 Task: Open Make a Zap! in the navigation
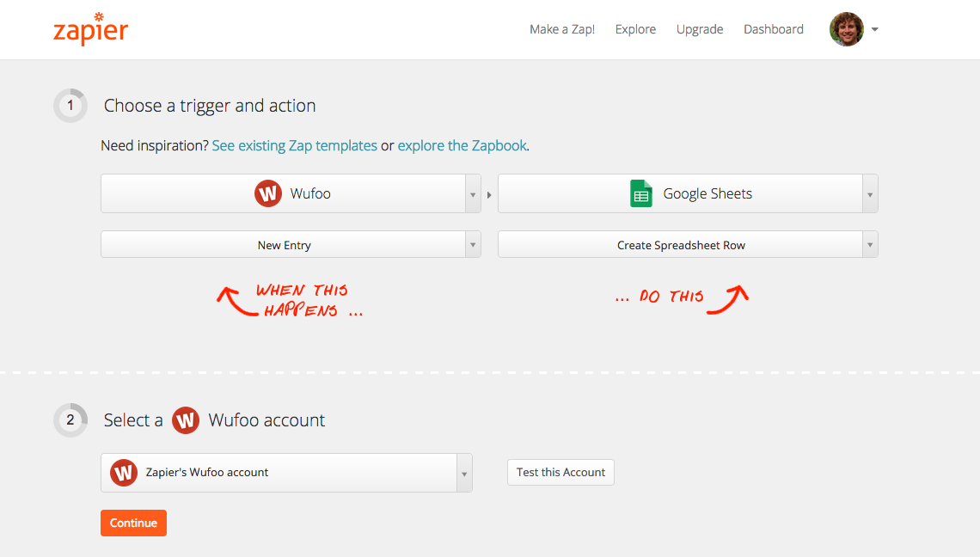click(562, 29)
